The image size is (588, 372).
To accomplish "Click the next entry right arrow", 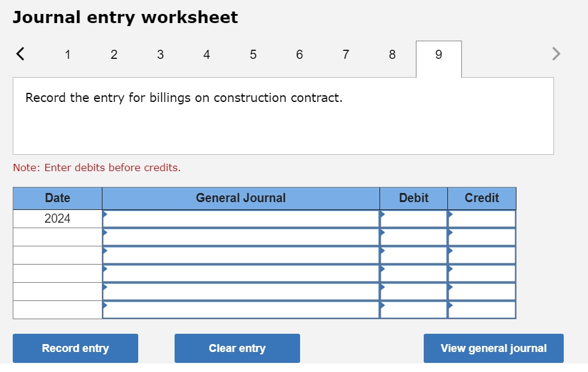I will [x=556, y=53].
